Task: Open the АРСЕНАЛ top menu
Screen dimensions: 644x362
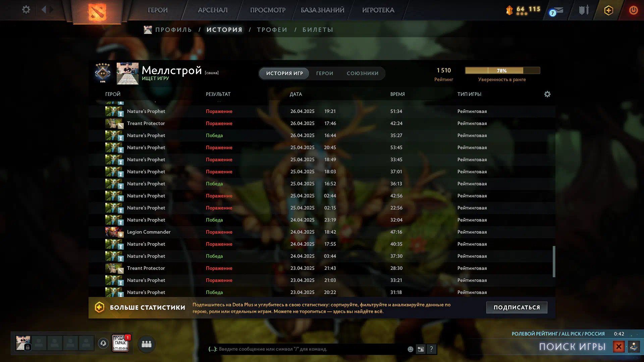Action: tap(213, 10)
